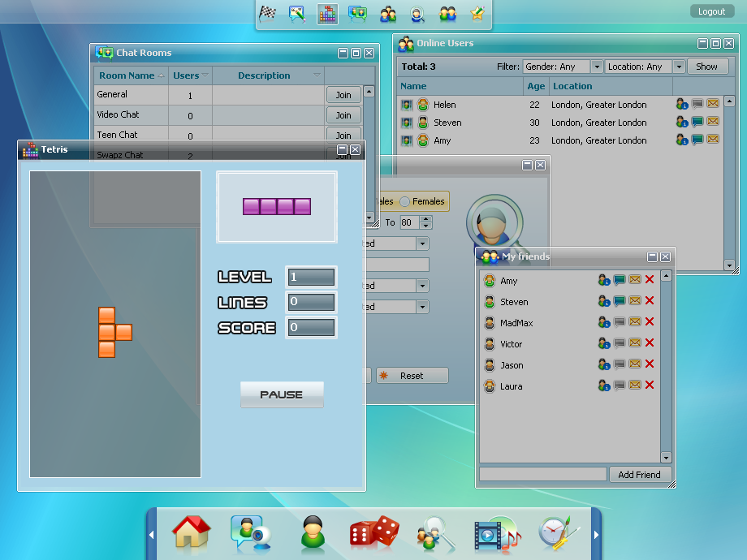
Task: Open the star favorites icon in top toolbar
Action: 477,14
